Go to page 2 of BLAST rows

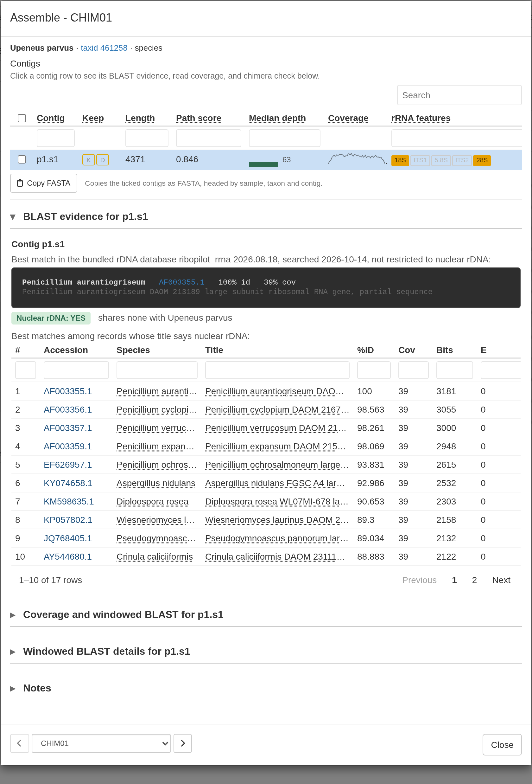[x=474, y=580]
